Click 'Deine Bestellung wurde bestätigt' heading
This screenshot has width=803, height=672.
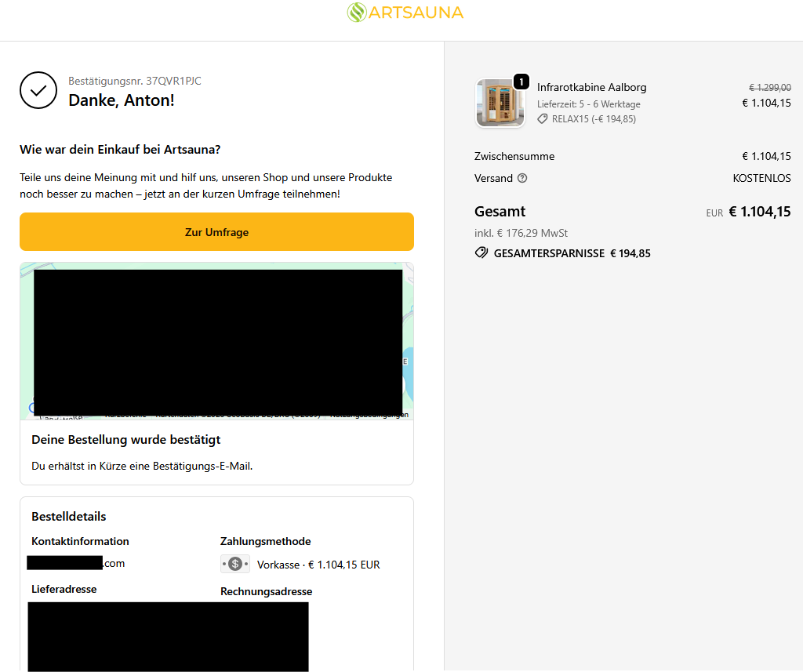coord(126,440)
